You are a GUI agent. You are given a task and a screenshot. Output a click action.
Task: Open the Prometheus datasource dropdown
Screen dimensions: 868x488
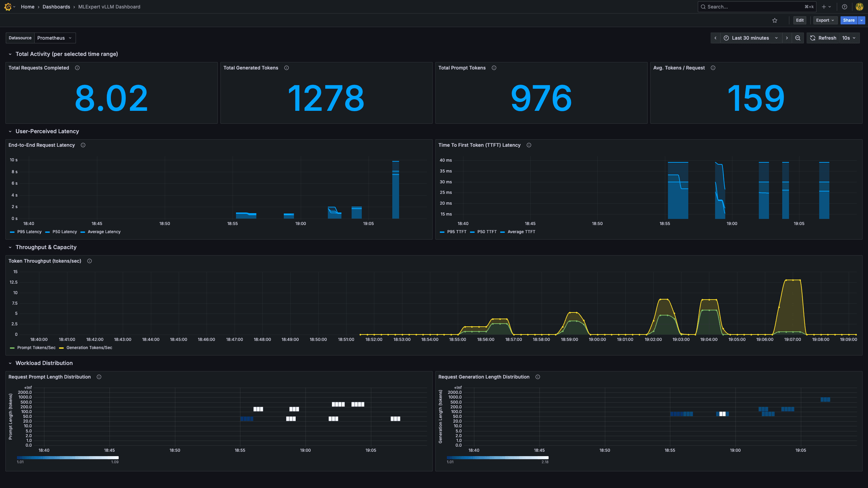click(x=54, y=38)
